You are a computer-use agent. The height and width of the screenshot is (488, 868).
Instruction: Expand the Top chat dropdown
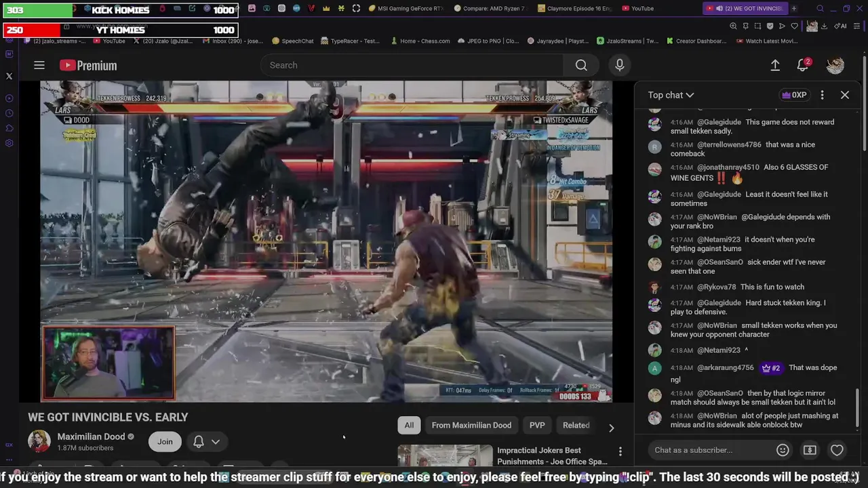pyautogui.click(x=671, y=95)
